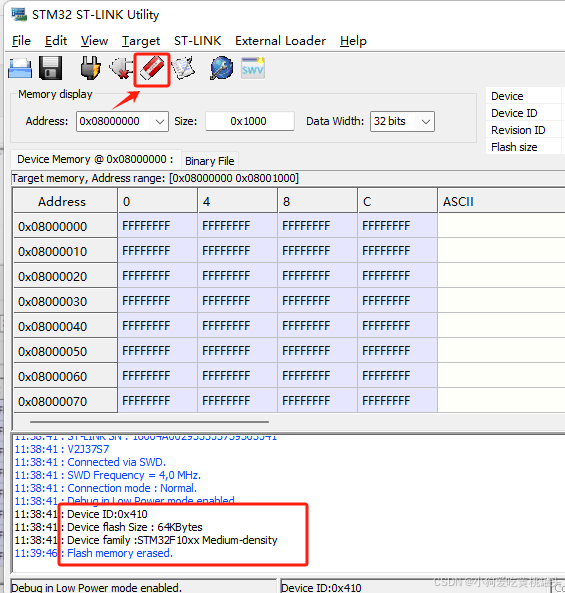The image size is (565, 593).
Task: Connect to target via plug icon
Action: coord(91,68)
